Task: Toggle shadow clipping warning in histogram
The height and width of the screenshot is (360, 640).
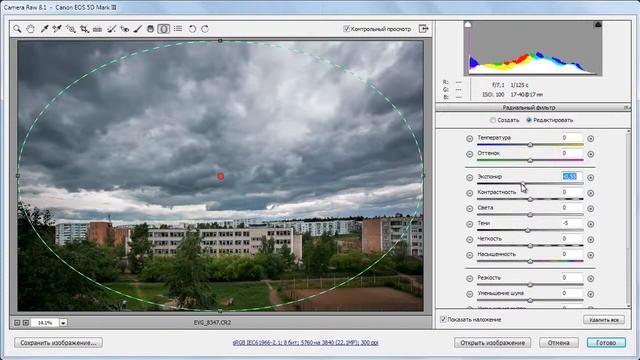Action: (x=468, y=24)
